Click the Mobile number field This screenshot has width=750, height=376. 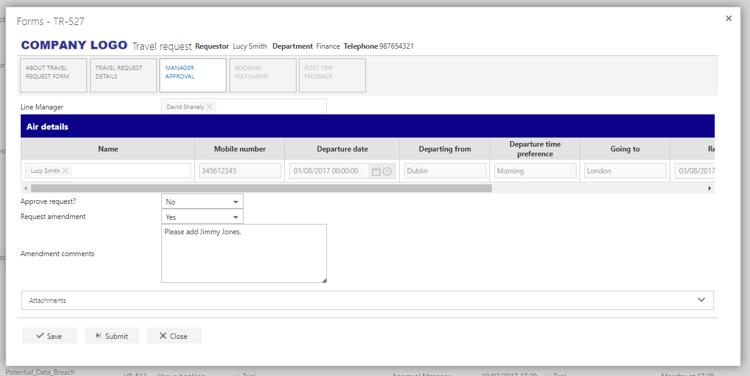pos(240,171)
